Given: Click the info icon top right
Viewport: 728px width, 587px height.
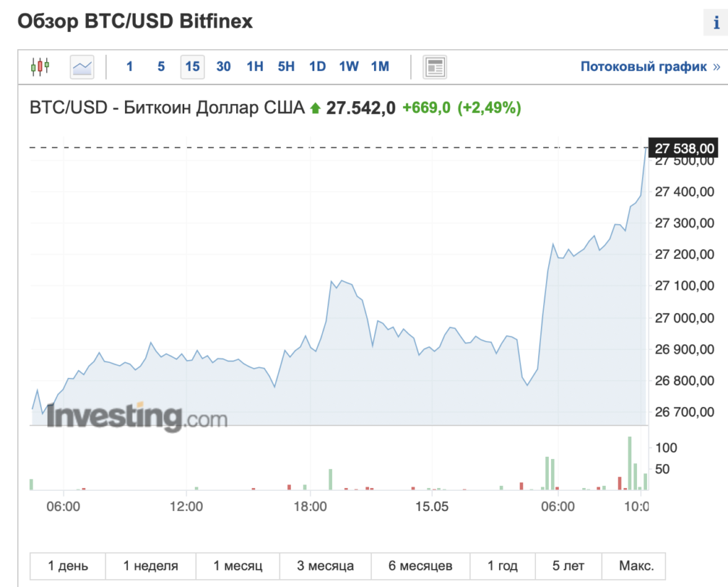Looking at the screenshot, I should coord(717,22).
